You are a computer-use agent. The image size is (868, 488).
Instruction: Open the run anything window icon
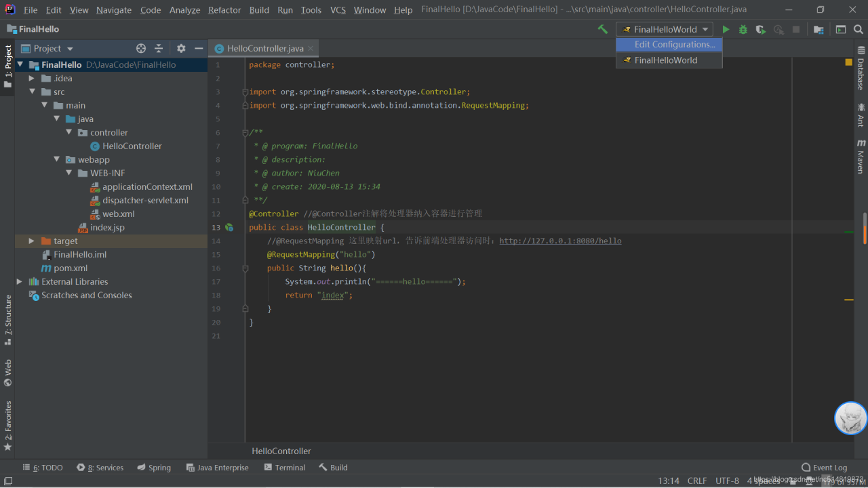[841, 29]
